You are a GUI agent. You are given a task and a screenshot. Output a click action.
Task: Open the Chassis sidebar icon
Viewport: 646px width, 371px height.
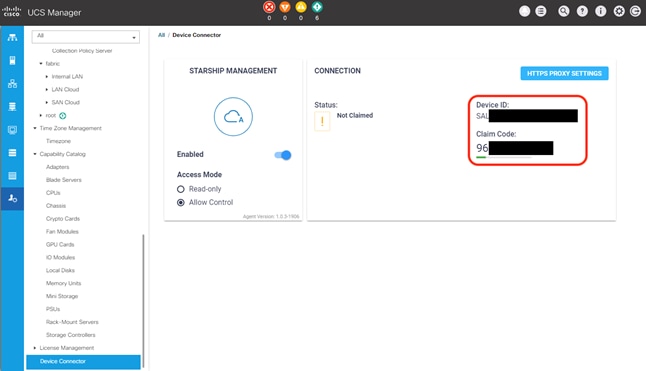[12, 176]
